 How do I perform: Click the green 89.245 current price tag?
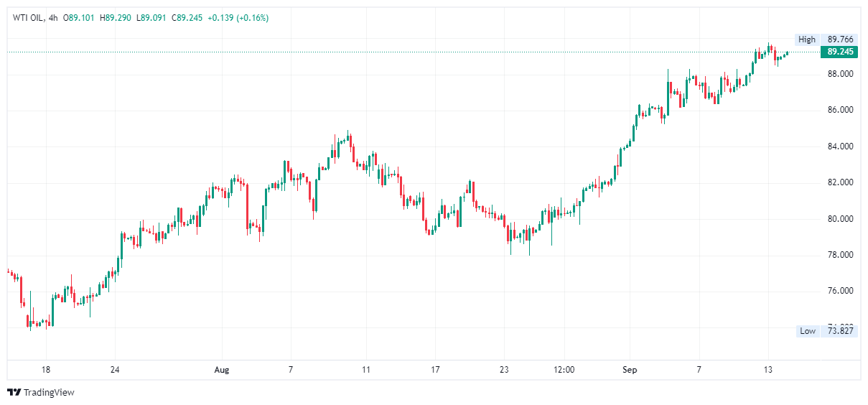point(840,52)
